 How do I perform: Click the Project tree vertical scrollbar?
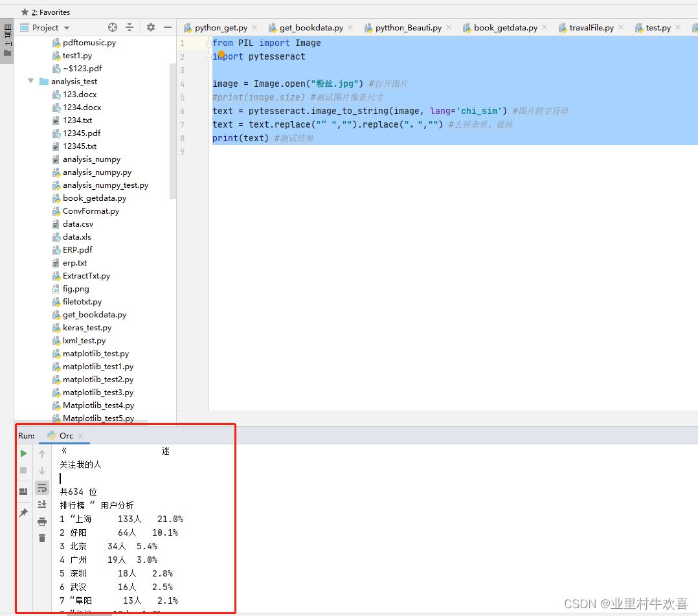pos(173,130)
